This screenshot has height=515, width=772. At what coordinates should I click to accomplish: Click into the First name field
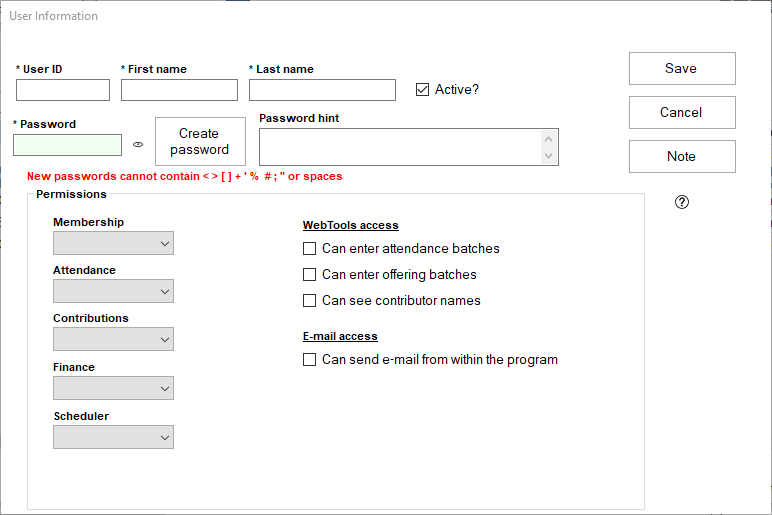coord(179,90)
